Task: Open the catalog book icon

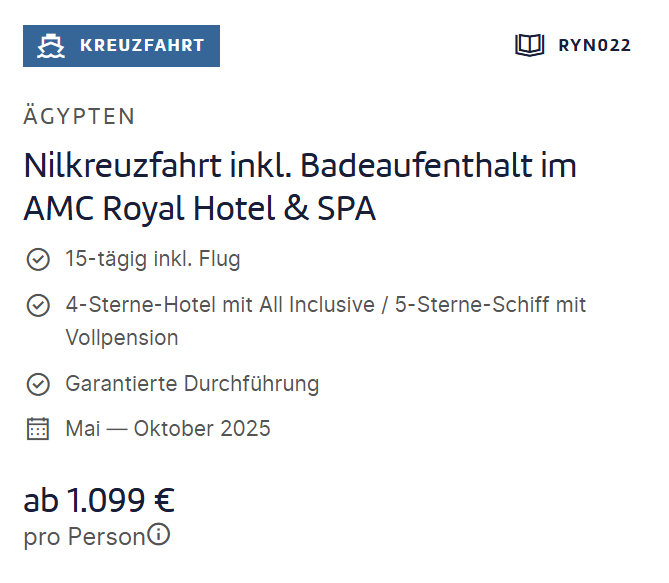Action: (529, 45)
